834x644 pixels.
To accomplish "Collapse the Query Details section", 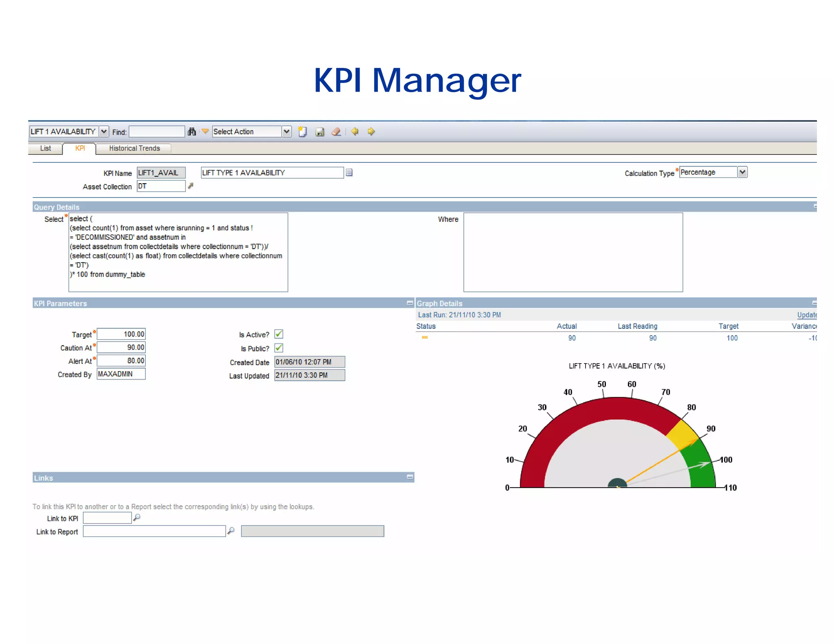I will point(815,206).
